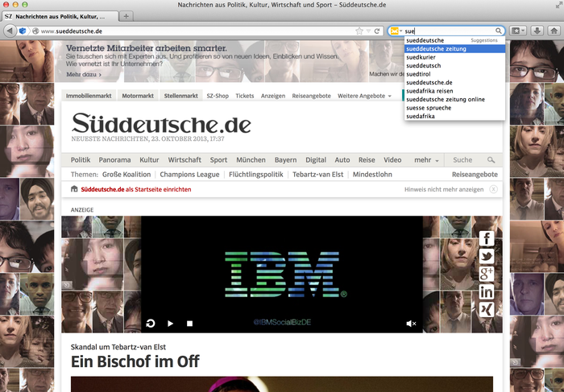Share on Google Plus via the g+ icon
This screenshot has height=392, width=564.
pos(487,274)
